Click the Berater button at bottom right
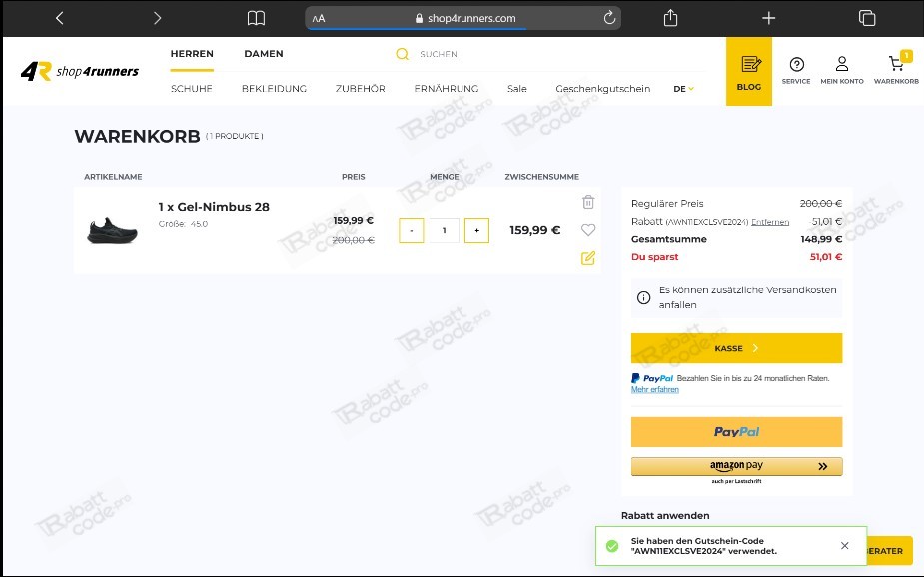 coord(890,551)
